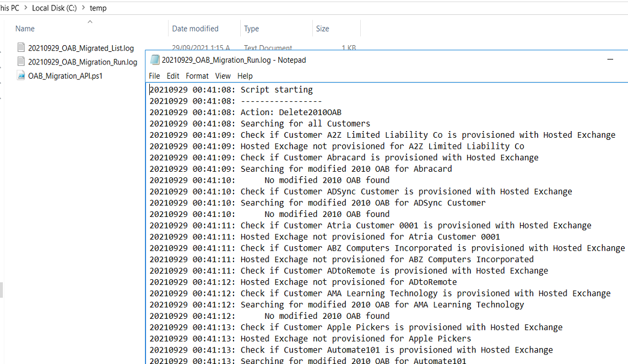Sort files by the Type column header

251,29
